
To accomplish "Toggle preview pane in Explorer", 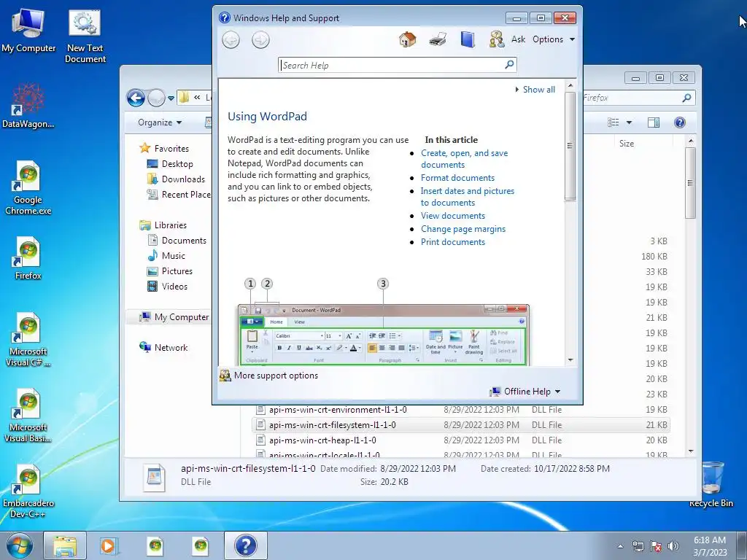I will pos(654,122).
